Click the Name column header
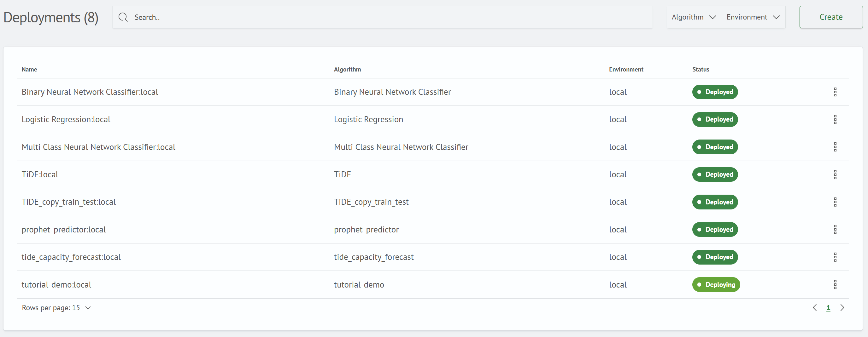Screen dimensions: 868x337 (x=29, y=69)
